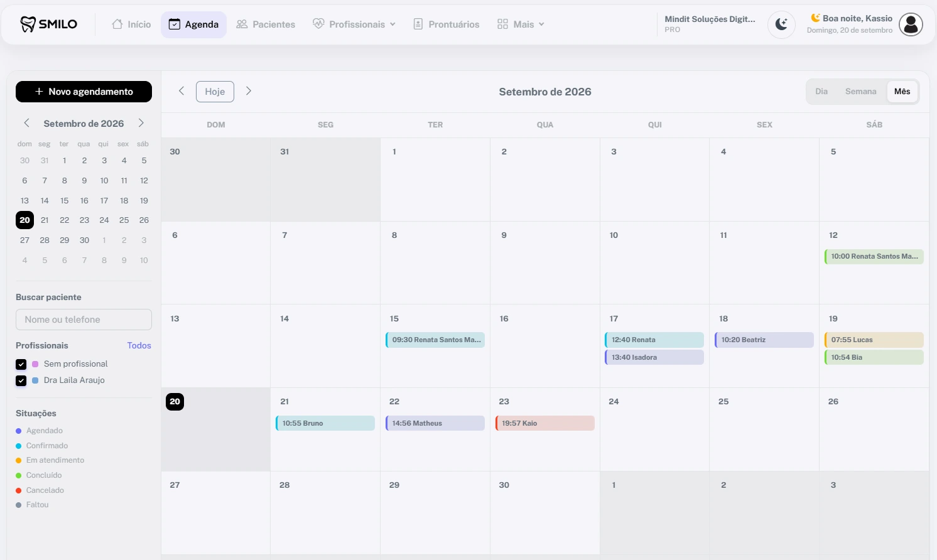Viewport: 937px width, 560px height.
Task: Open the 07:55 Lucas appointment
Action: pos(874,340)
